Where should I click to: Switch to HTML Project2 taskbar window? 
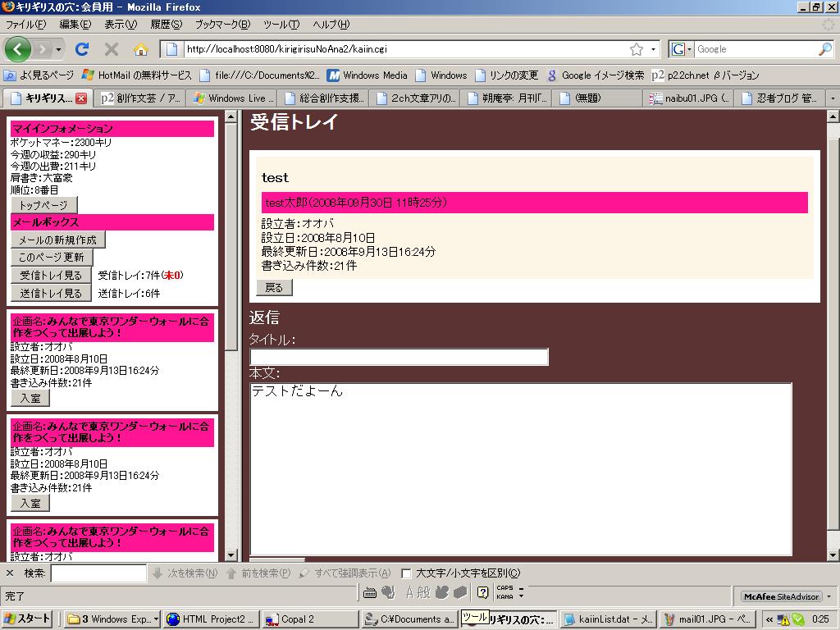pos(212,619)
